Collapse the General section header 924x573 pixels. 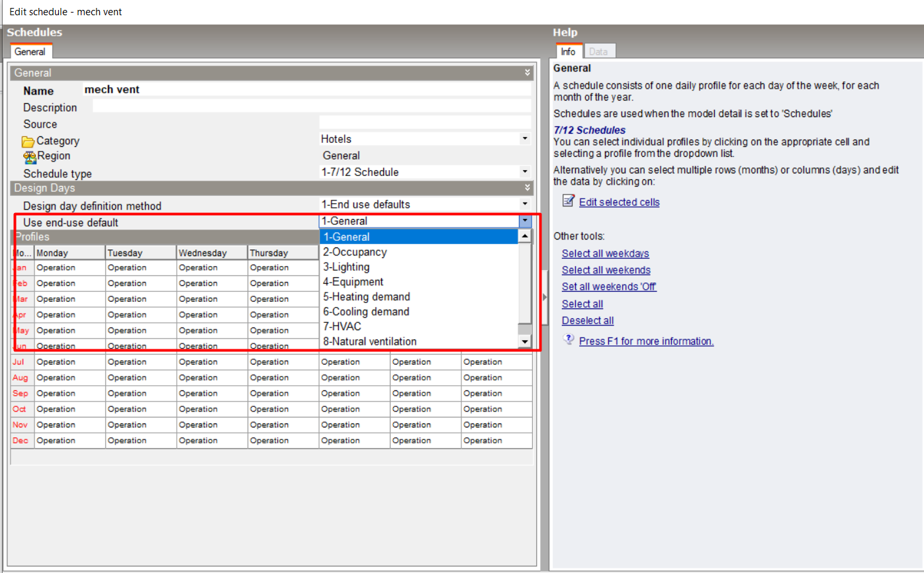pyautogui.click(x=528, y=73)
